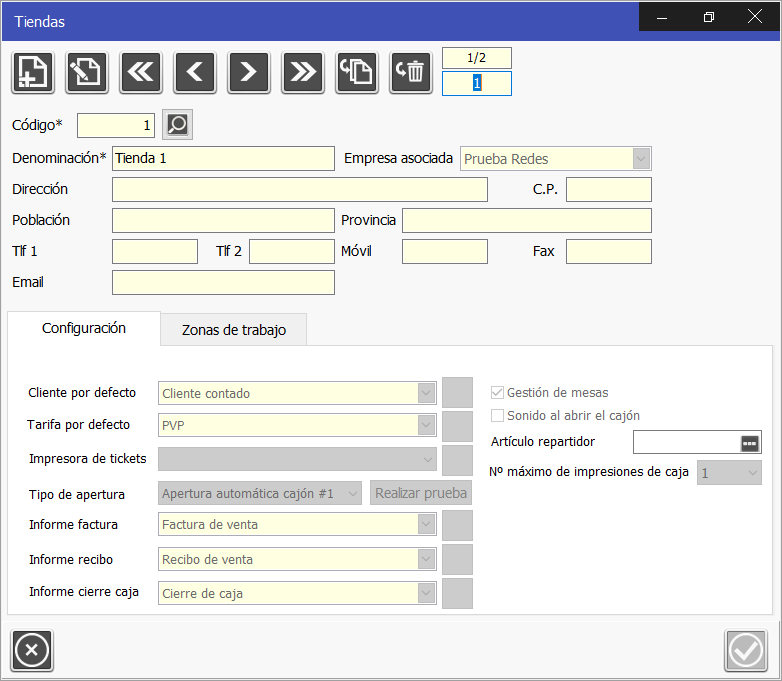
Task: Click the new record icon
Action: tap(33, 72)
